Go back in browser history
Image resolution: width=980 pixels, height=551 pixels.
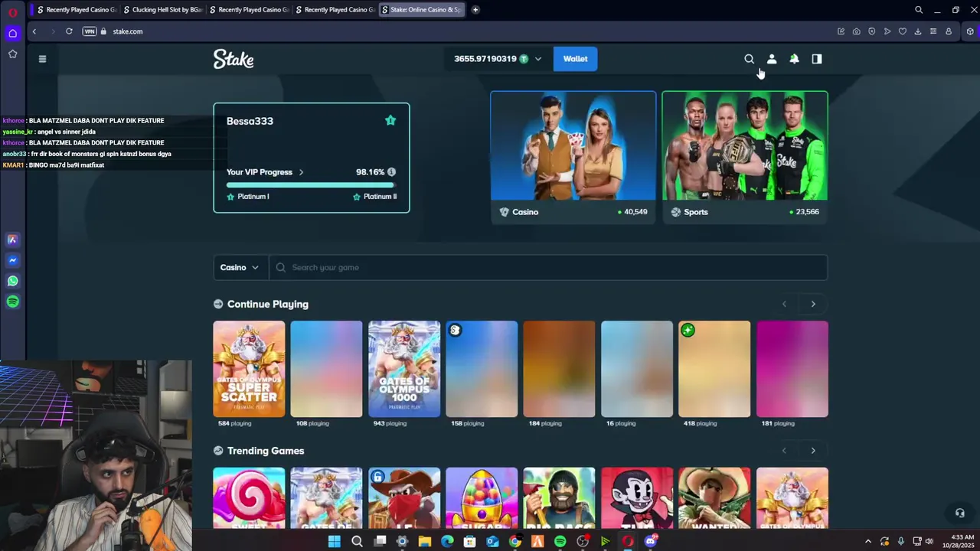point(34,31)
